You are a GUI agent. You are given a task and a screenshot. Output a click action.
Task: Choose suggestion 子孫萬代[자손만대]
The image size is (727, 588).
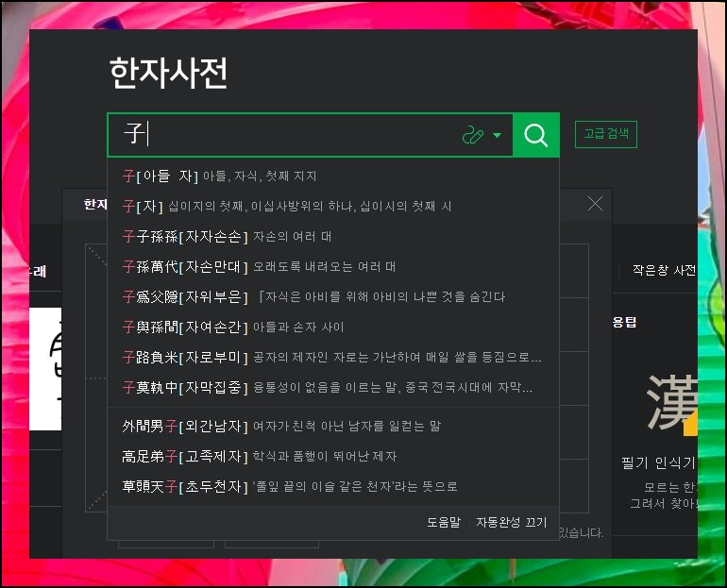[x=333, y=266]
